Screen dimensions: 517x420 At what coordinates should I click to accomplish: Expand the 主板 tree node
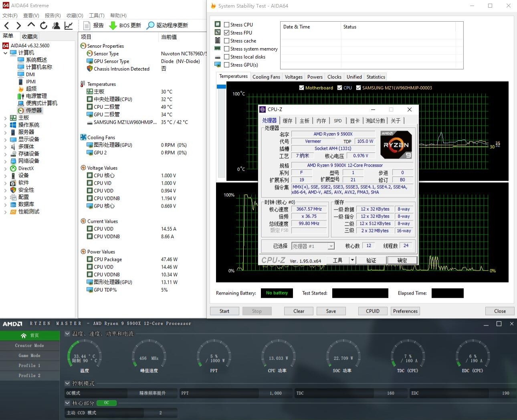point(5,118)
